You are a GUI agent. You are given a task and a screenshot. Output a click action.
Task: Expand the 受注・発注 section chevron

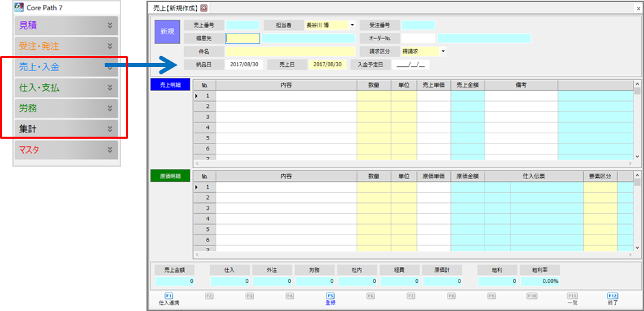[x=110, y=46]
